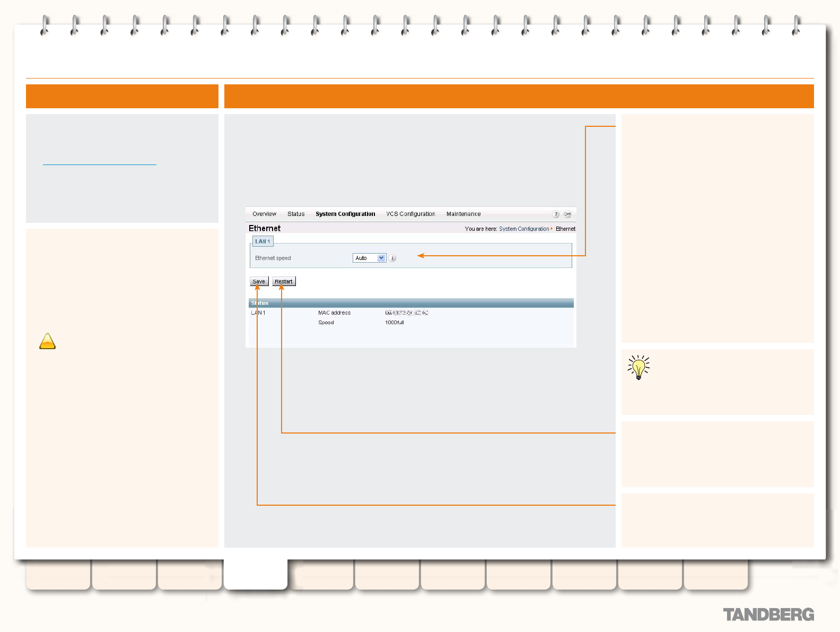
Task: Select the LAN 1 tab
Action: pyautogui.click(x=262, y=241)
